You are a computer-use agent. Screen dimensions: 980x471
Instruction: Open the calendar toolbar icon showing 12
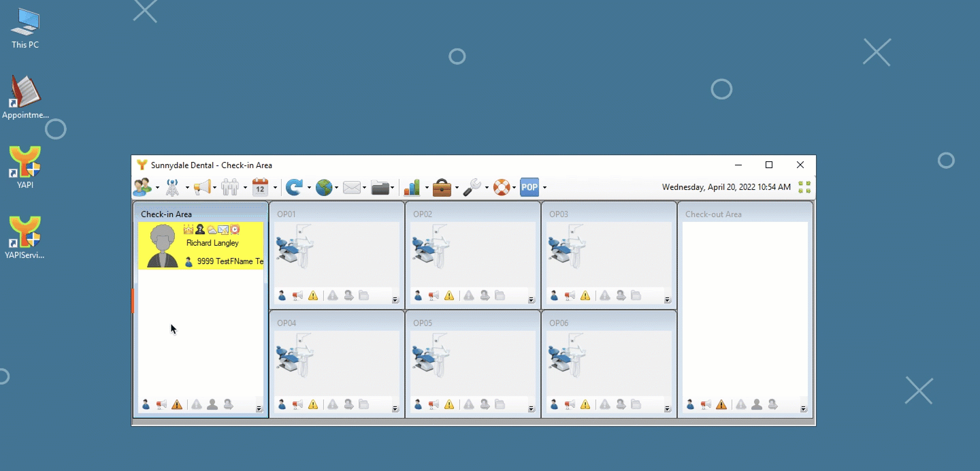(x=260, y=187)
